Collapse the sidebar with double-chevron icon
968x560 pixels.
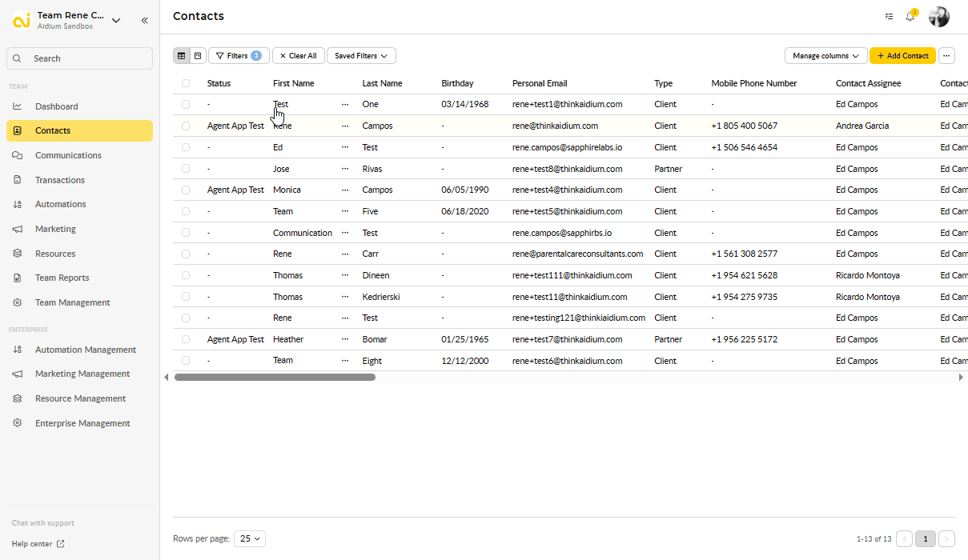point(144,21)
